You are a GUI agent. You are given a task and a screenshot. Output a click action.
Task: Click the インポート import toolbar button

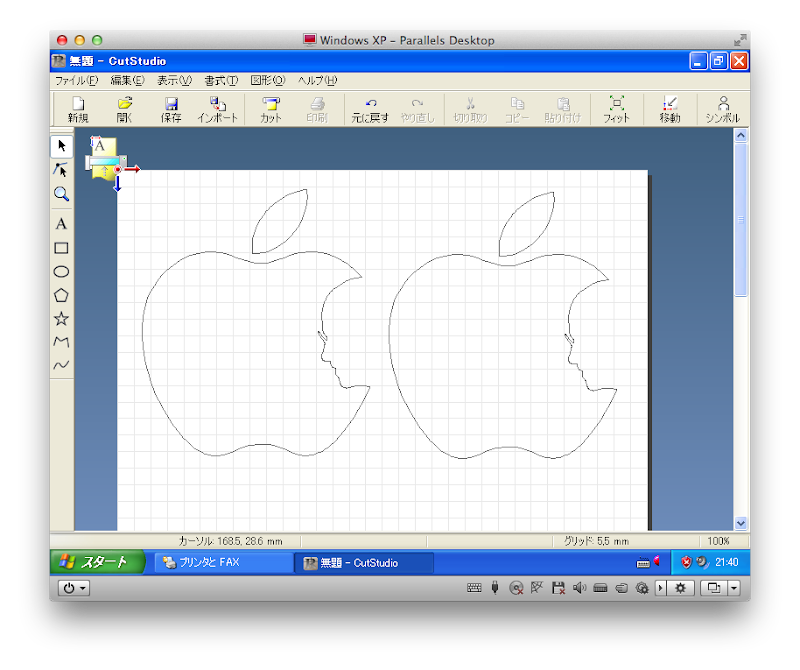pyautogui.click(x=218, y=109)
